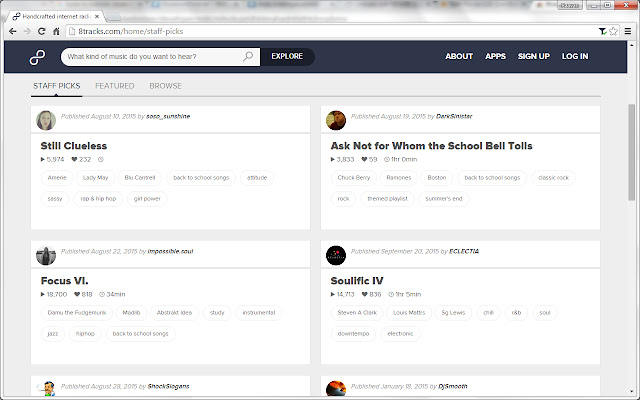This screenshot has width=640, height=400.
Task: Click the Explore button
Action: point(287,56)
